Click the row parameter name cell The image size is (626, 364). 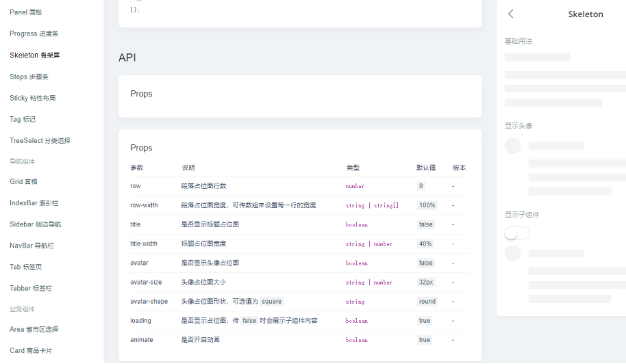coord(136,186)
